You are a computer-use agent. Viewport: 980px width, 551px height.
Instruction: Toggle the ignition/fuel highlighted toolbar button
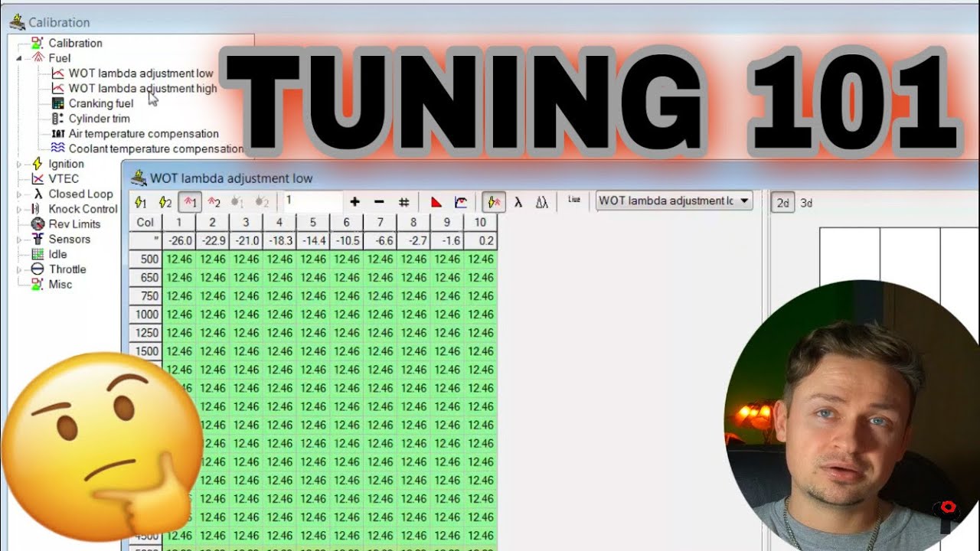click(494, 202)
